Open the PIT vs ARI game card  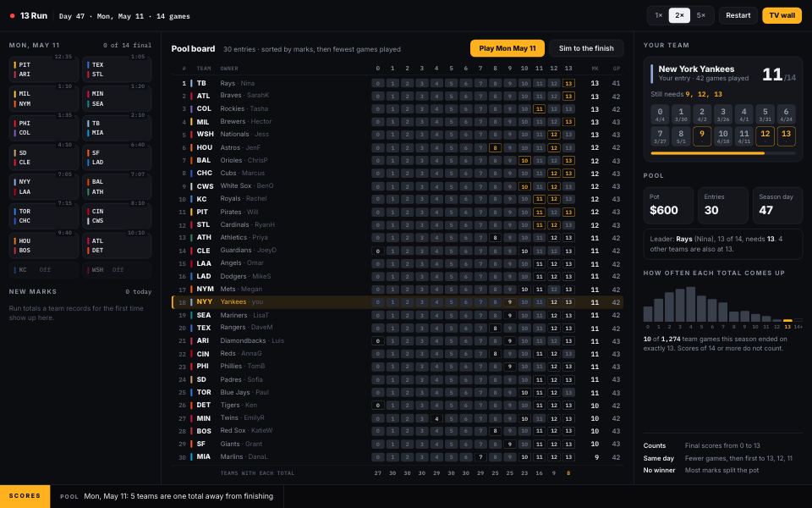click(x=44, y=69)
